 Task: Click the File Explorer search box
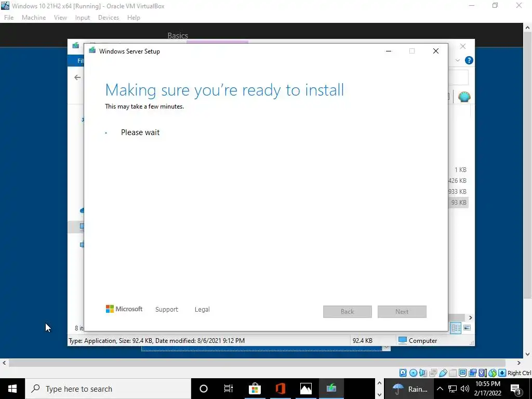458,78
